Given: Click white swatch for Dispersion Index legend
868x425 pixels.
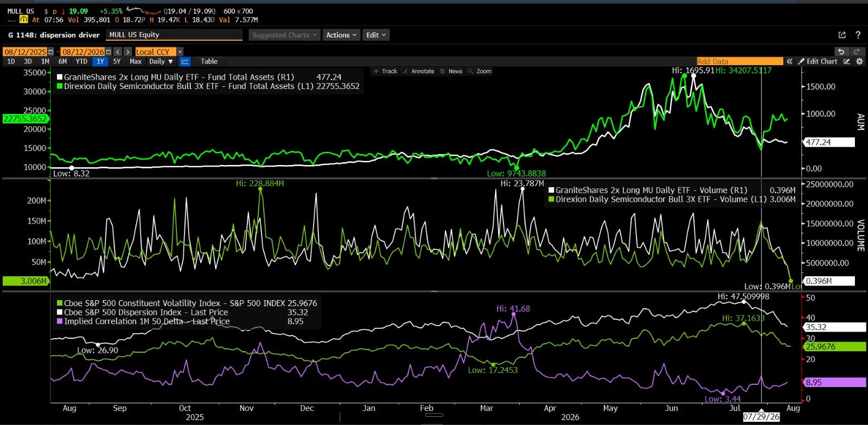Looking at the screenshot, I should (60, 312).
